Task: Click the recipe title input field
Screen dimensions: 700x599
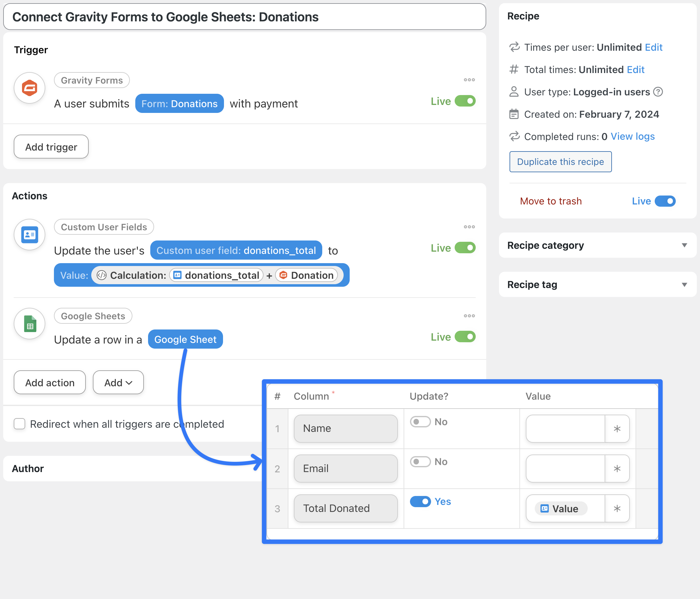Action: coord(244,17)
